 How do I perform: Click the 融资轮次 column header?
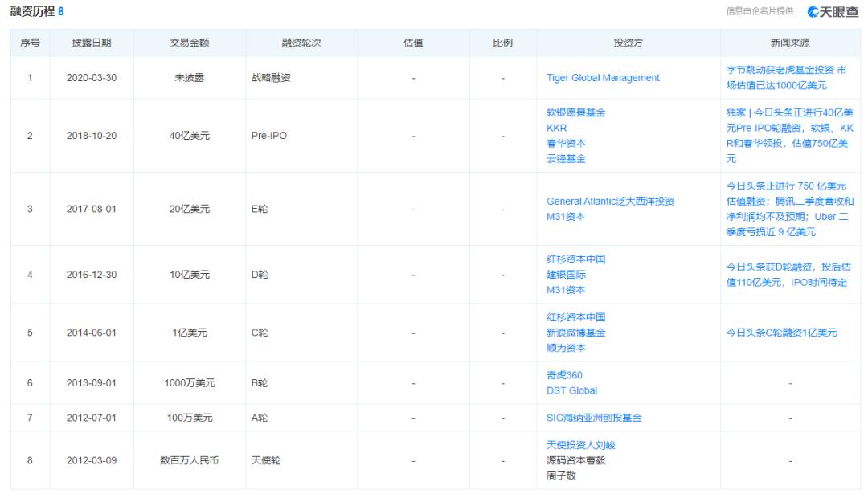tap(301, 43)
